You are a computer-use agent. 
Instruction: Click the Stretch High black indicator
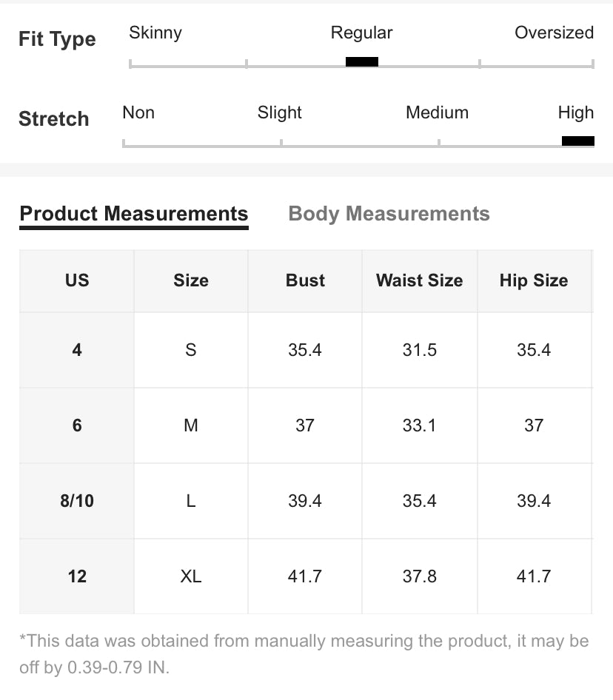coord(578,141)
